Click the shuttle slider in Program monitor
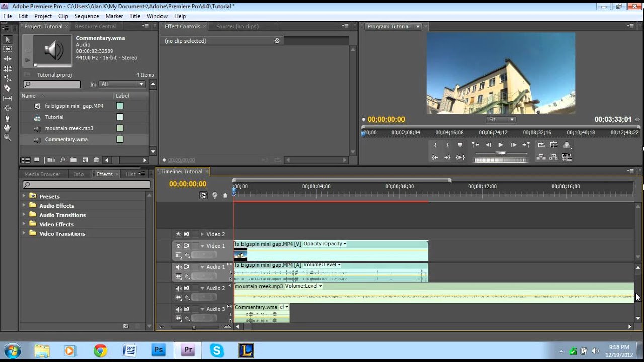The image size is (644, 362). point(501,153)
